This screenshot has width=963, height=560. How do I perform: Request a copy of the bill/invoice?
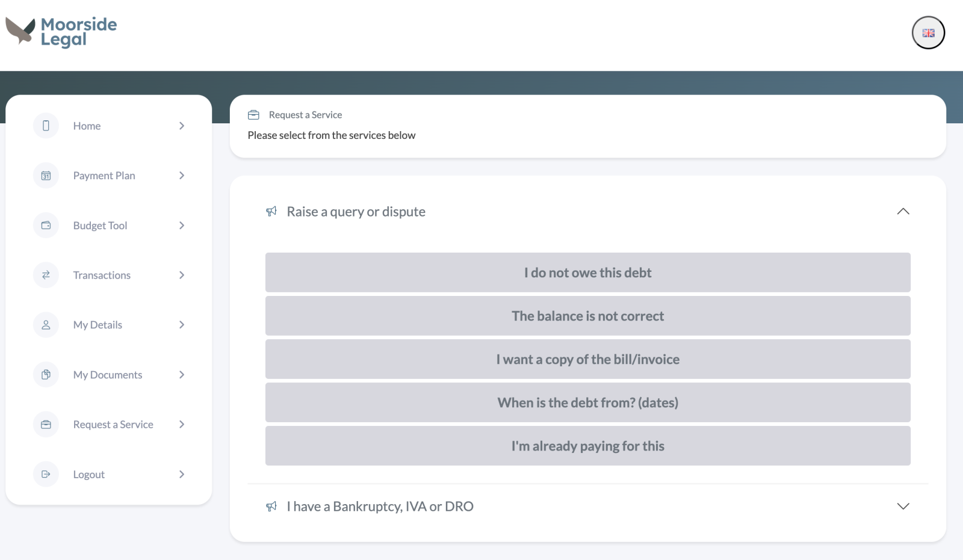click(587, 359)
